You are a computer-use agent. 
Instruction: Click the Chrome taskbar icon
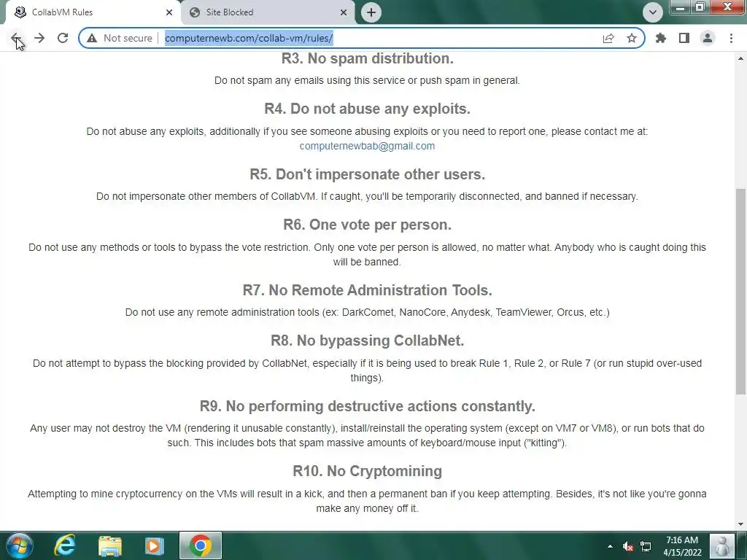coord(201,545)
